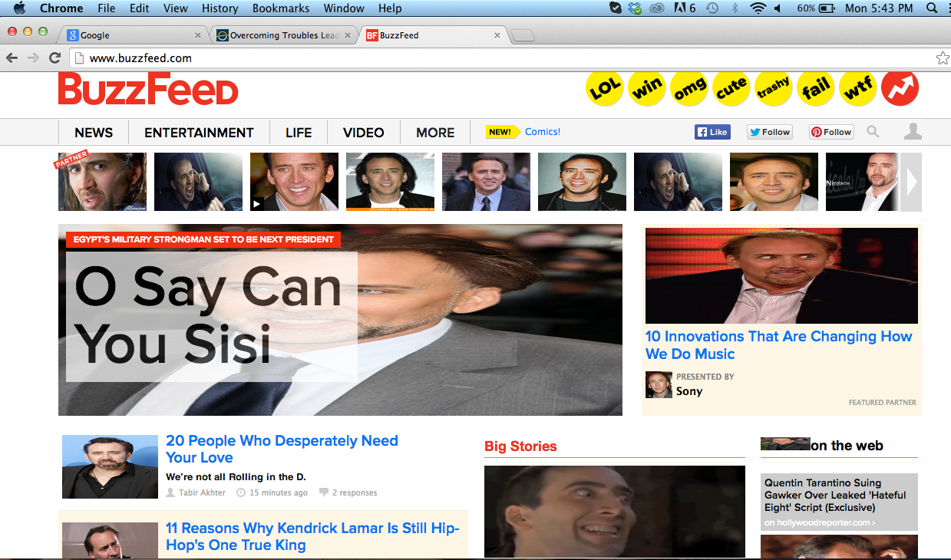Open the cute badge feed
This screenshot has height=560, width=951.
click(x=731, y=88)
